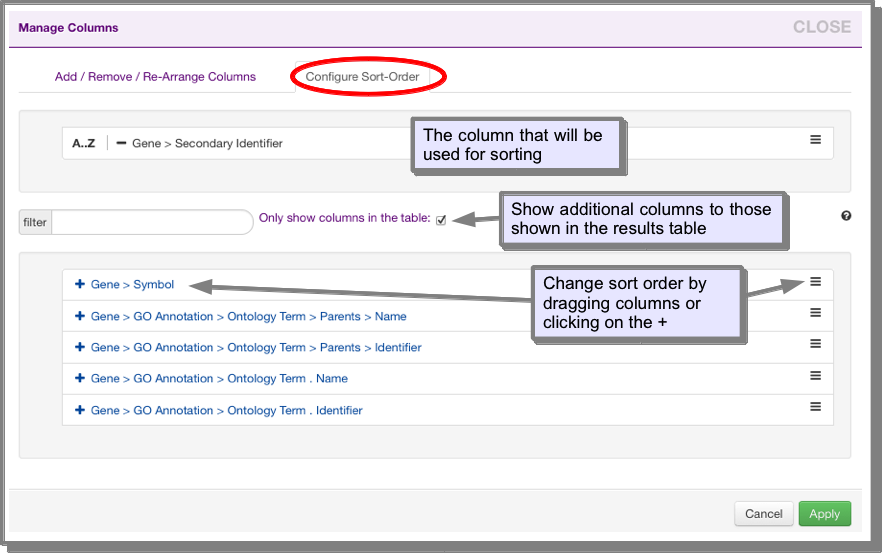Select Gene > GO Annotation > Ontology Term > Parents > Name
Viewport: 882px width, 553px height.
point(249,316)
